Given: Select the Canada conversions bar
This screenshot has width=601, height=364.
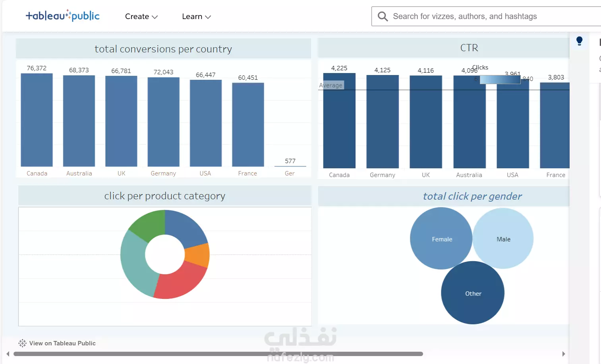Looking at the screenshot, I should click(37, 120).
